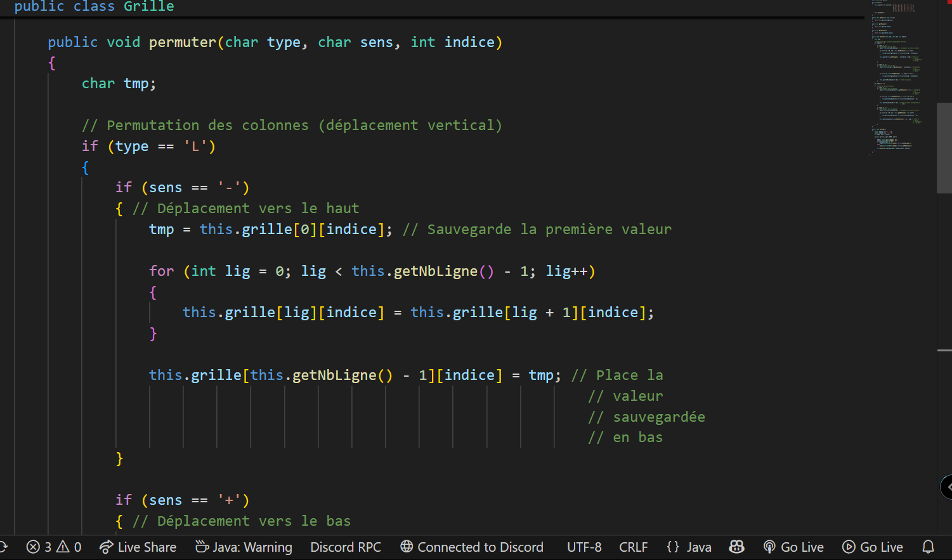Viewport: 952px width, 560px height.
Task: Place the cursor on the permuter method name
Action: click(183, 42)
